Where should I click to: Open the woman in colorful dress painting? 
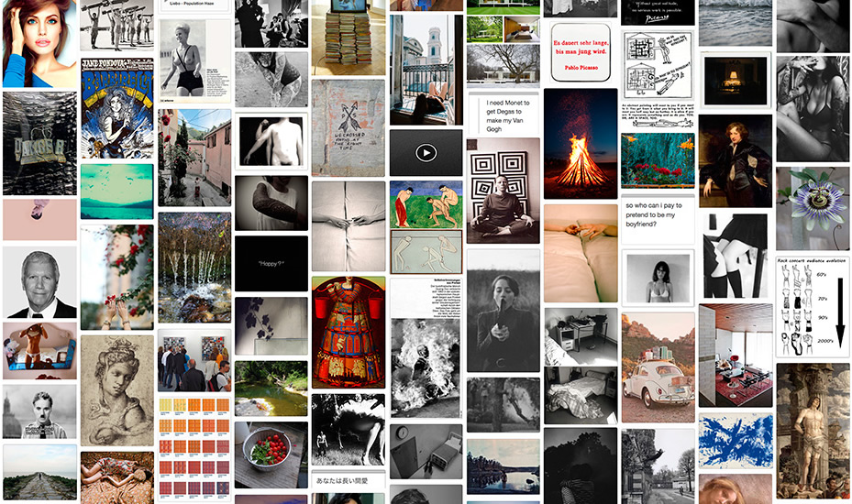[x=349, y=333]
